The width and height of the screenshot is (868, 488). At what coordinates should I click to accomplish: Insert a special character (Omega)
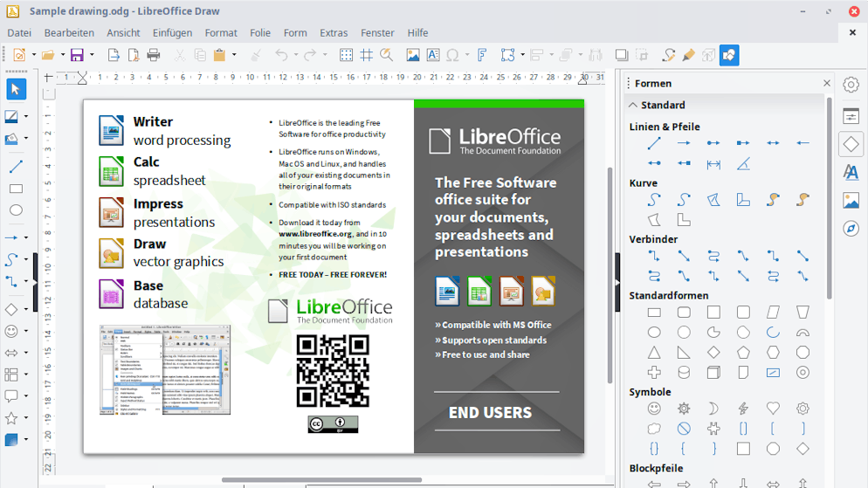click(453, 55)
